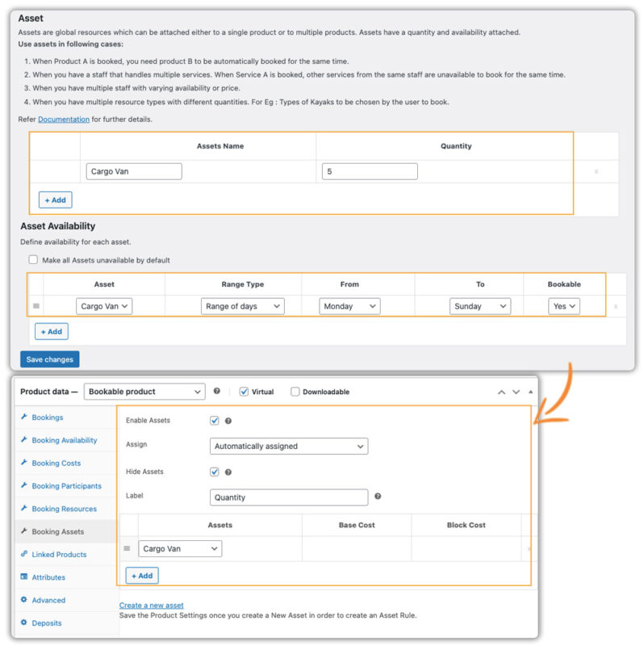Open the Documentation link
This screenshot has width=644, height=646.
pyautogui.click(x=64, y=119)
